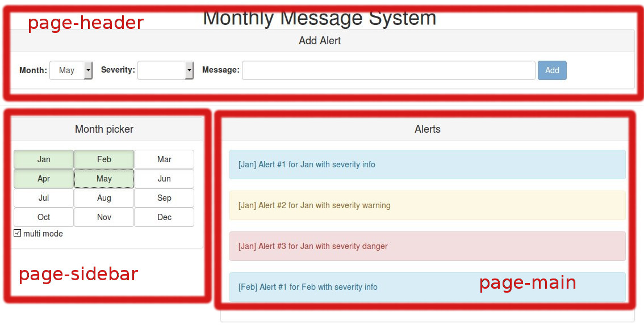644x325 pixels.
Task: Open the Month dropdown showing May
Action: pos(71,70)
